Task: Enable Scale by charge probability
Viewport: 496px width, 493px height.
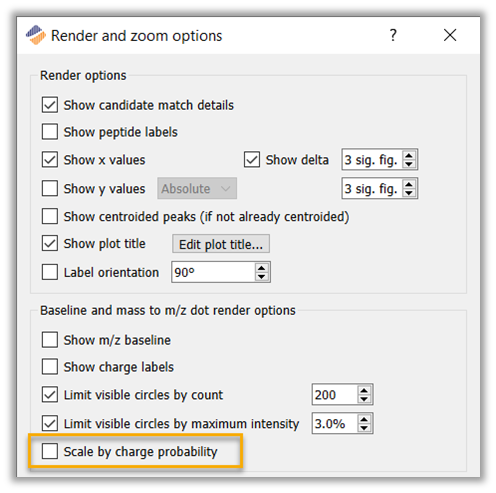Action: (50, 451)
